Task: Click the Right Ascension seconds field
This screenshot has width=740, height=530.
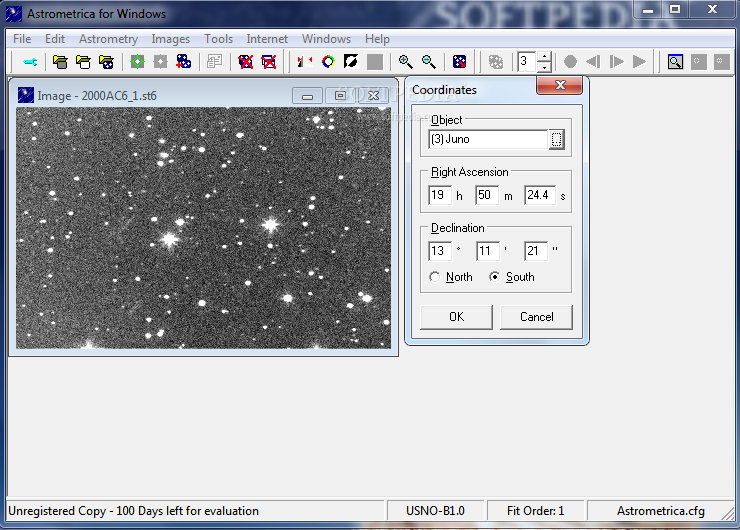Action: (x=540, y=195)
